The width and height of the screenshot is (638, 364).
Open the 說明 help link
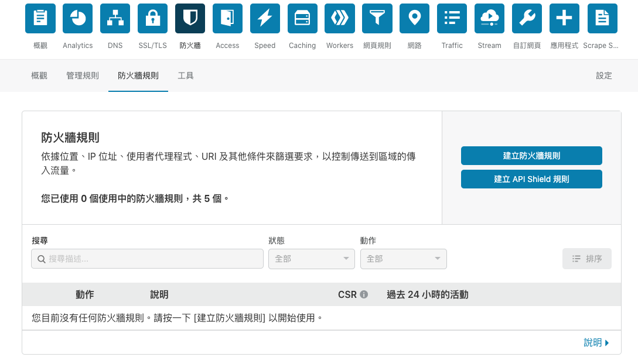[596, 342]
